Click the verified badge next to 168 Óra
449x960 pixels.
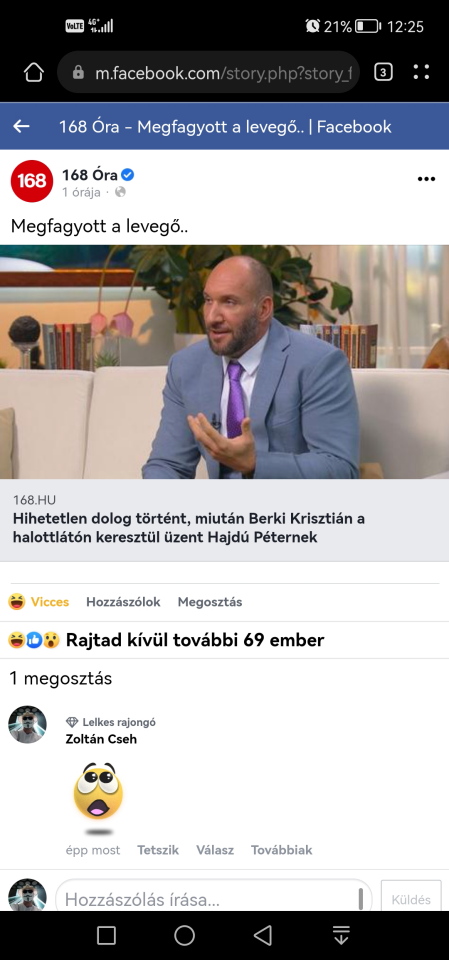pyautogui.click(x=127, y=175)
